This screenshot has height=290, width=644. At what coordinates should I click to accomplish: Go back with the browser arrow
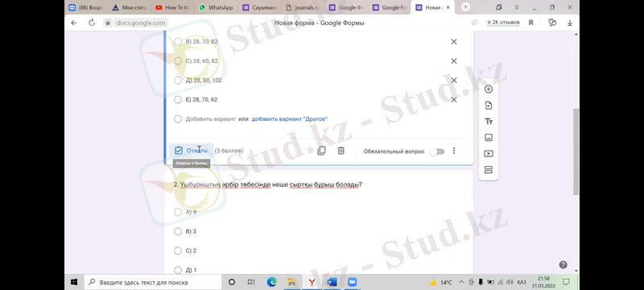[x=74, y=23]
